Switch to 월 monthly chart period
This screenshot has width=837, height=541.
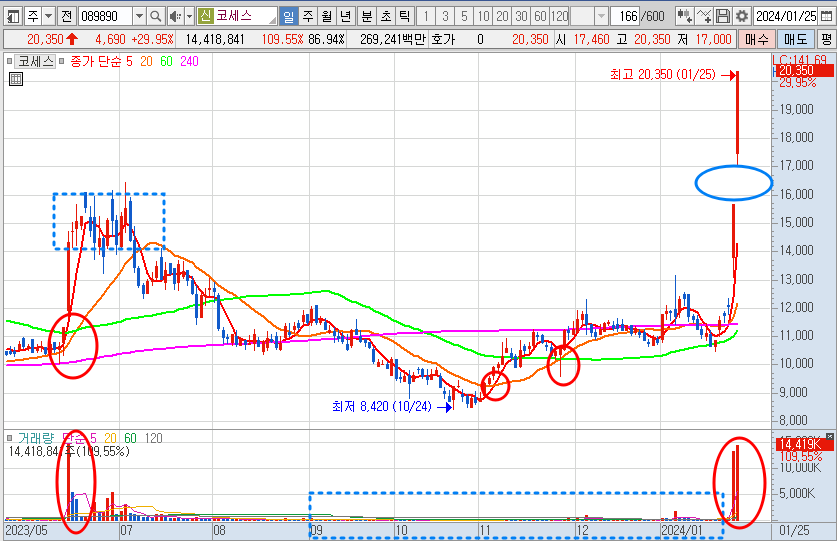coord(326,17)
